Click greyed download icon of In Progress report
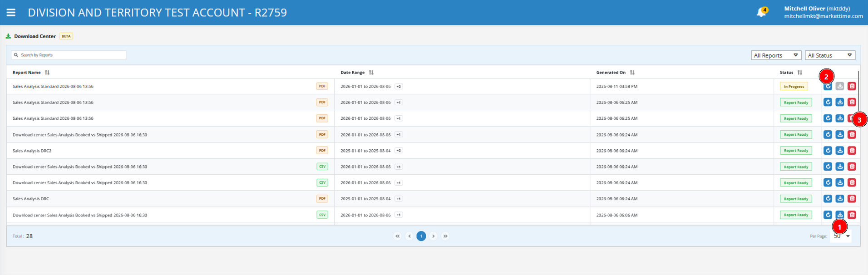The width and height of the screenshot is (868, 275). 840,86
